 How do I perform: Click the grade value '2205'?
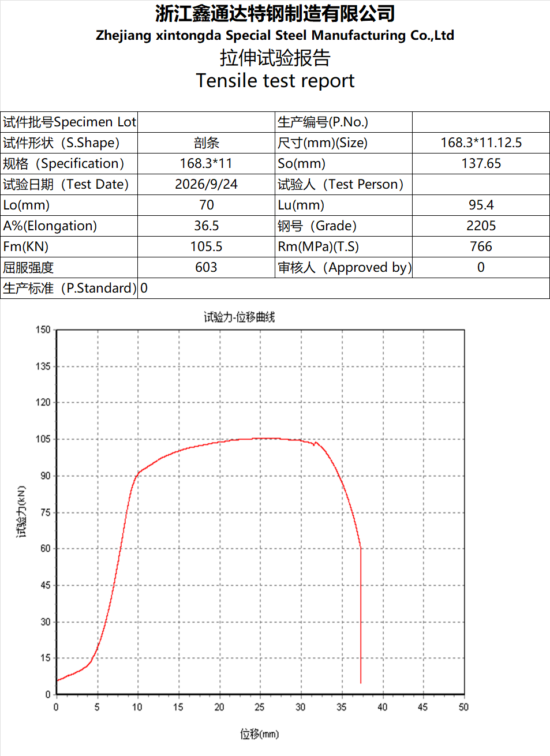[x=481, y=226]
